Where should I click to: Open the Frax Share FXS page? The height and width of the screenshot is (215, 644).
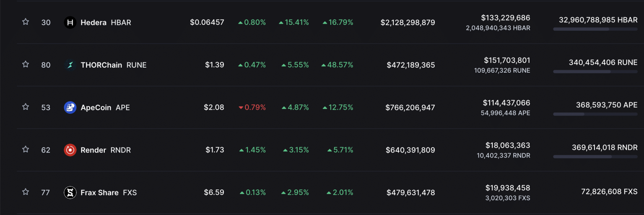[x=99, y=193]
